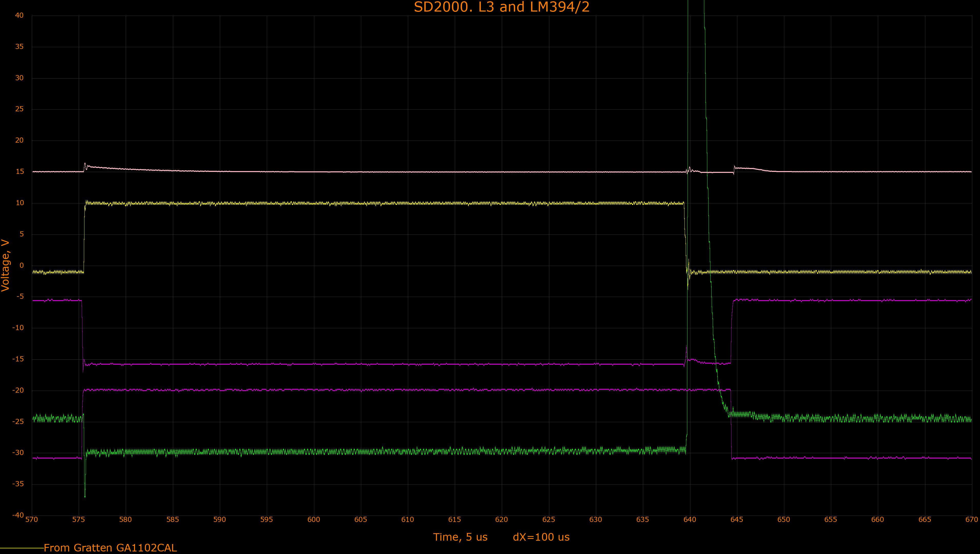Viewport: 980px width, 554px height.
Task: Click the 40 label on voltage axis
Action: [x=19, y=15]
